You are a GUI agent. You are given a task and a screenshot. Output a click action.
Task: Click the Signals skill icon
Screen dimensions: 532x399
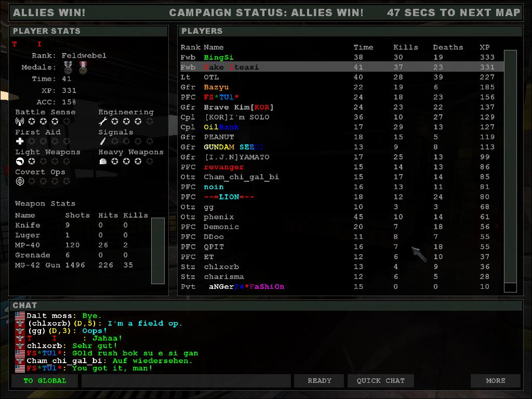pyautogui.click(x=103, y=141)
